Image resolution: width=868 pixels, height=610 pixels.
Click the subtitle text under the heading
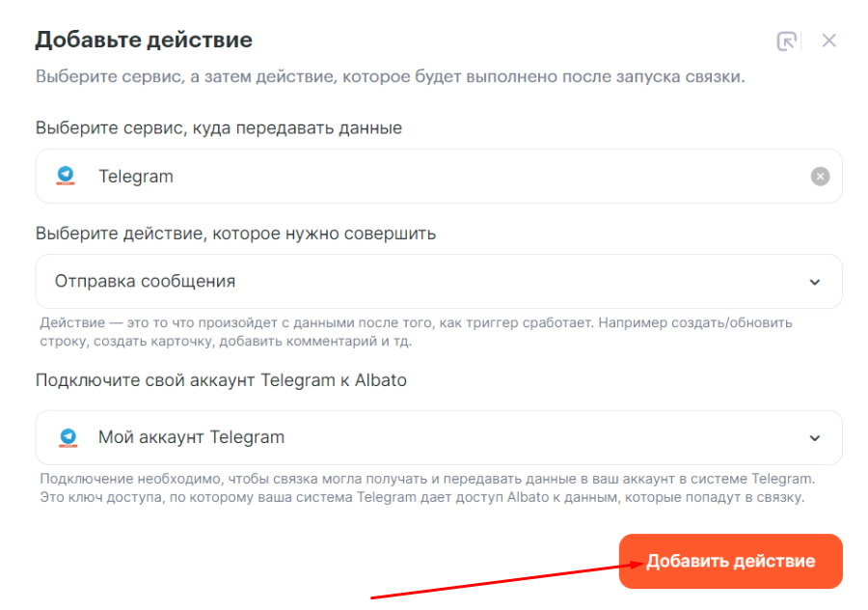click(390, 77)
